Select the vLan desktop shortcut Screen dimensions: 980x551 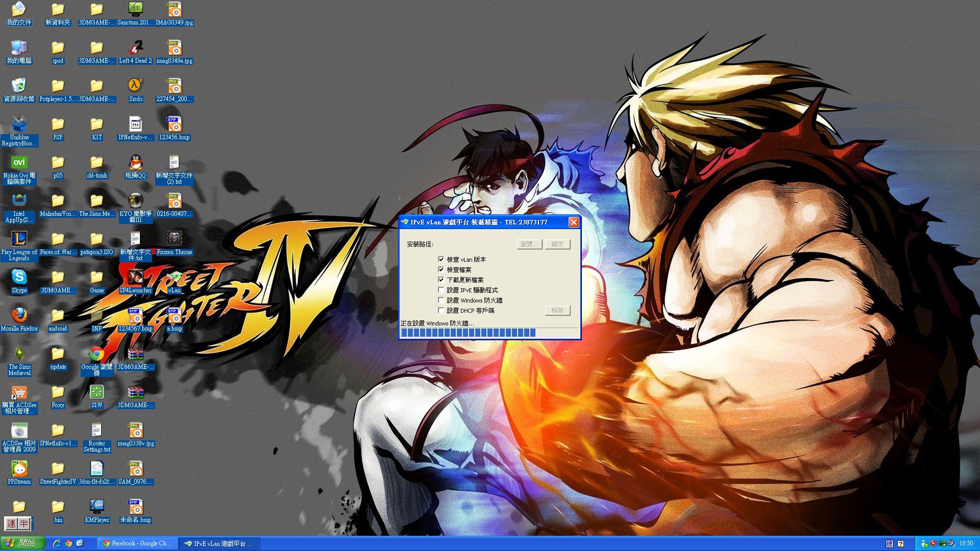click(x=174, y=278)
